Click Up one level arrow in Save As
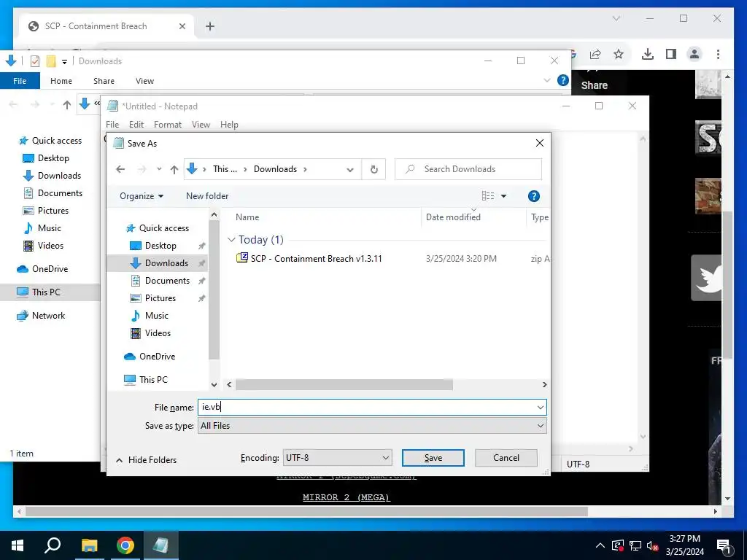Image resolution: width=747 pixels, height=560 pixels. click(x=174, y=169)
